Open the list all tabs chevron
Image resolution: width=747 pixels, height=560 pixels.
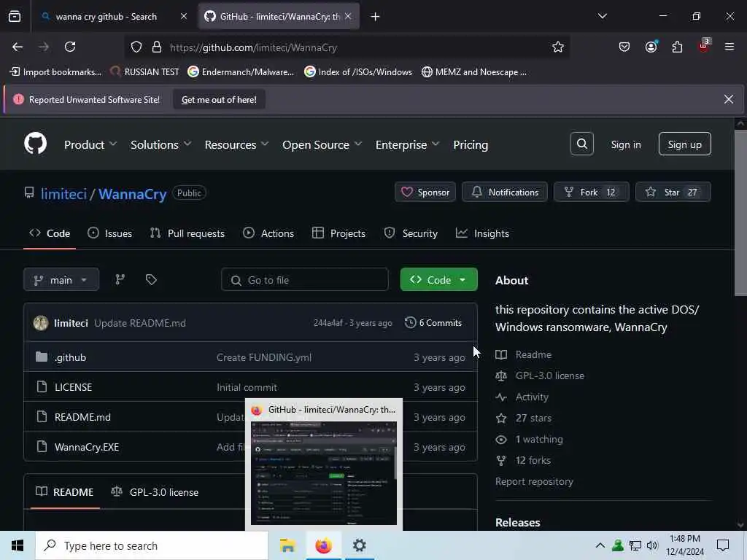(x=602, y=17)
